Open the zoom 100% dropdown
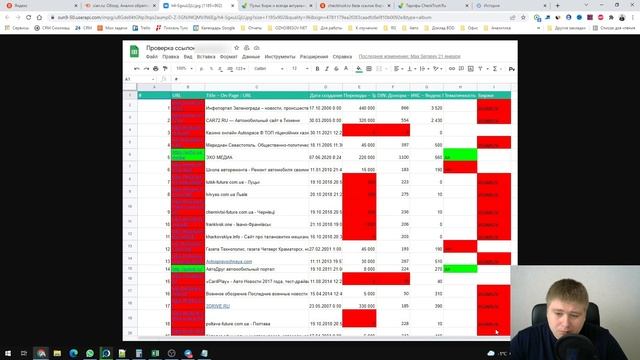The height and width of the screenshot is (360, 640). (x=184, y=69)
